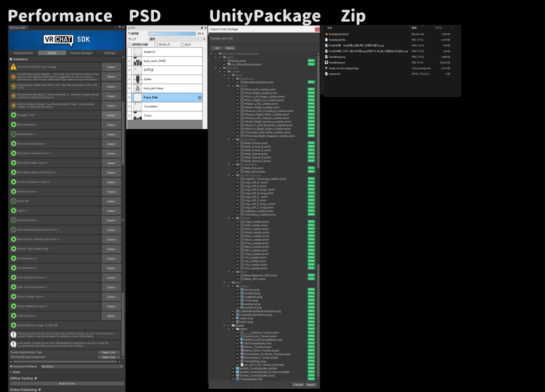
Task: Collapse the Spider folder in package tree
Action: click(225, 326)
